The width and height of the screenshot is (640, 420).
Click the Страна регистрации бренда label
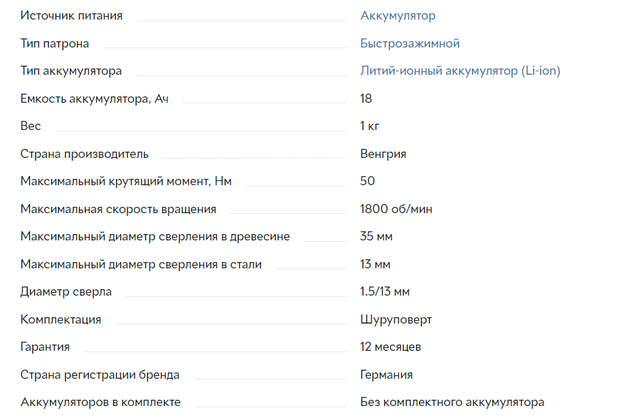[x=100, y=375]
